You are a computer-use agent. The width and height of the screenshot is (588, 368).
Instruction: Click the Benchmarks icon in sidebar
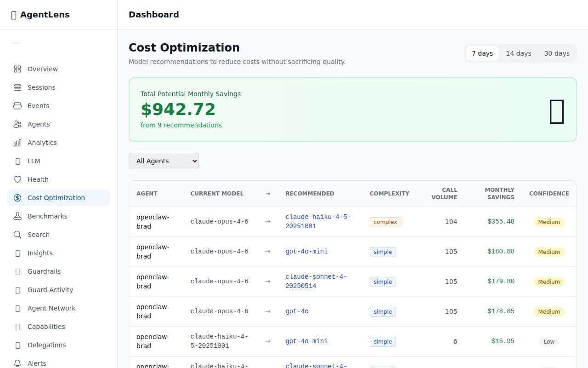point(17,216)
